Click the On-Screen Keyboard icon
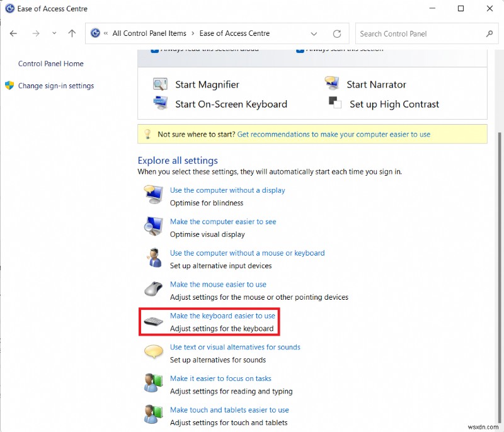 click(x=160, y=103)
